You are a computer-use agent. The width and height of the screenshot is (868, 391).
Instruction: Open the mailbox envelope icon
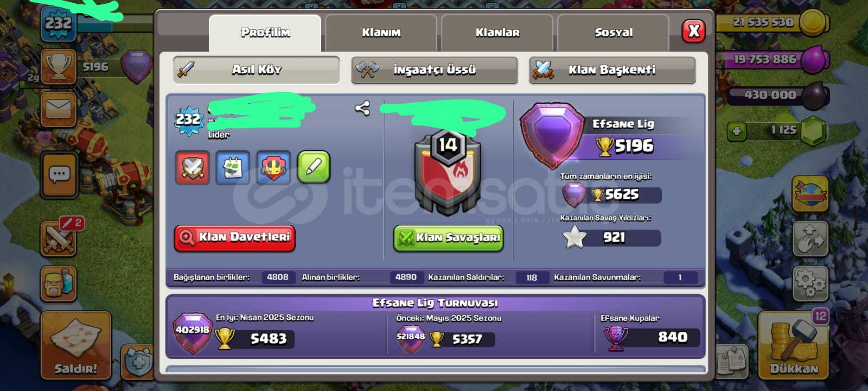click(x=59, y=109)
